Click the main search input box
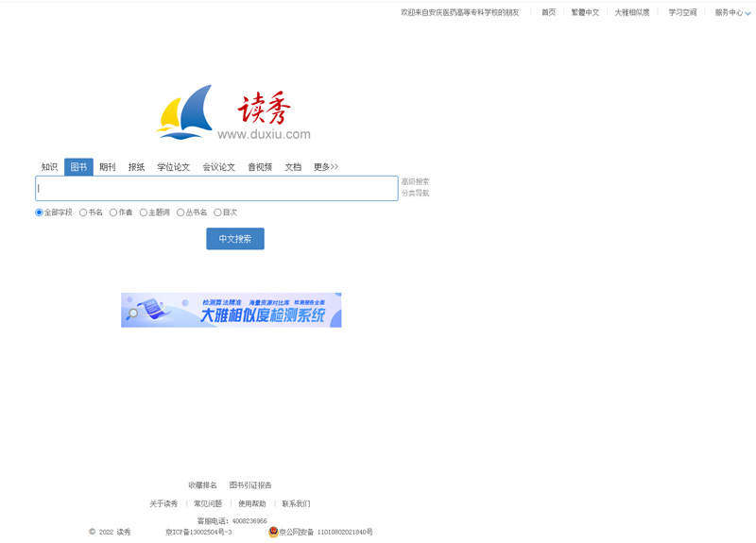The image size is (756, 543). click(x=216, y=188)
